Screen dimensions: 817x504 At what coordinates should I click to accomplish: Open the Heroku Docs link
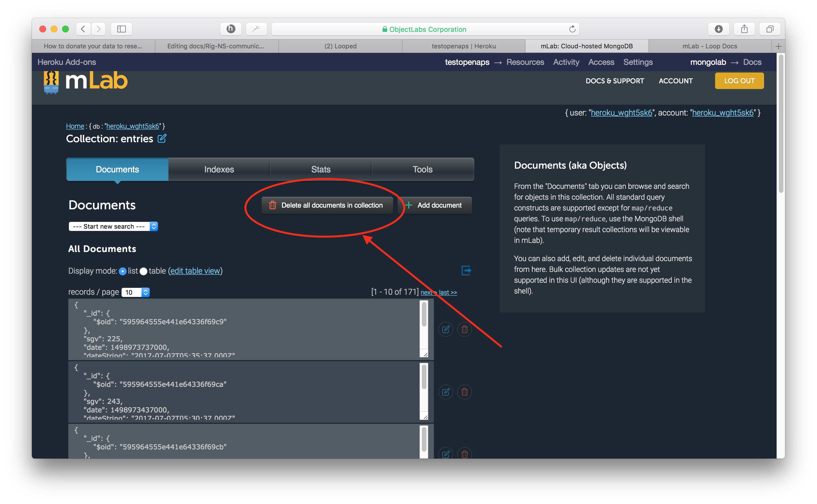[x=752, y=62]
